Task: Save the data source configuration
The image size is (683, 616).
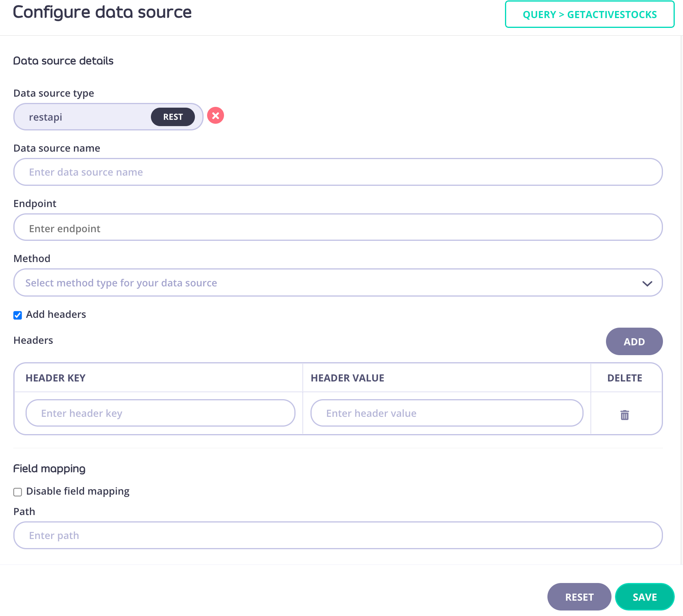Action: (644, 597)
